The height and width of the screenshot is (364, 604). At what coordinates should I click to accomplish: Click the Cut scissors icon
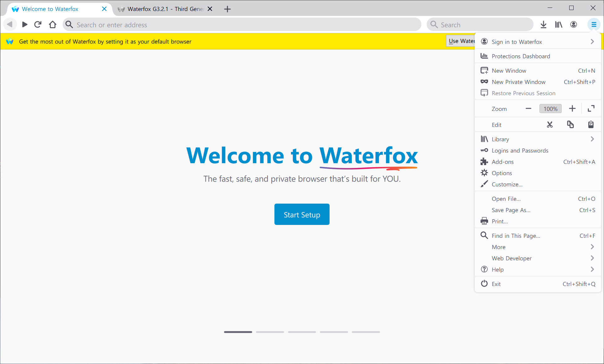[x=550, y=125]
